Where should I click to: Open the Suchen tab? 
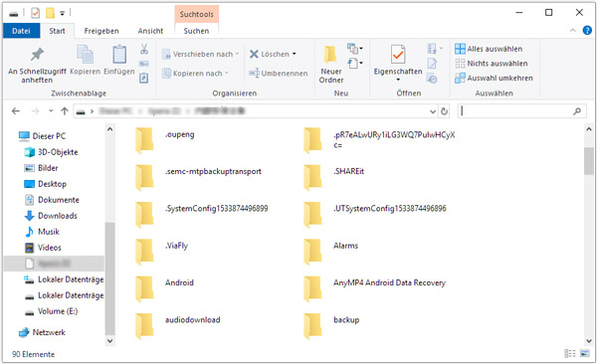pos(196,31)
